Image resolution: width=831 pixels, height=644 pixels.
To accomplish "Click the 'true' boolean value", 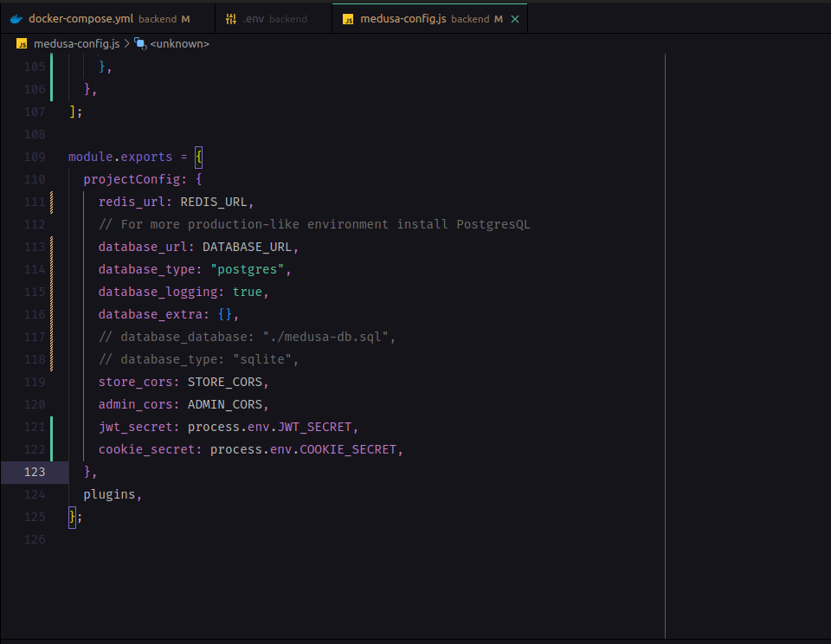I will (x=248, y=292).
